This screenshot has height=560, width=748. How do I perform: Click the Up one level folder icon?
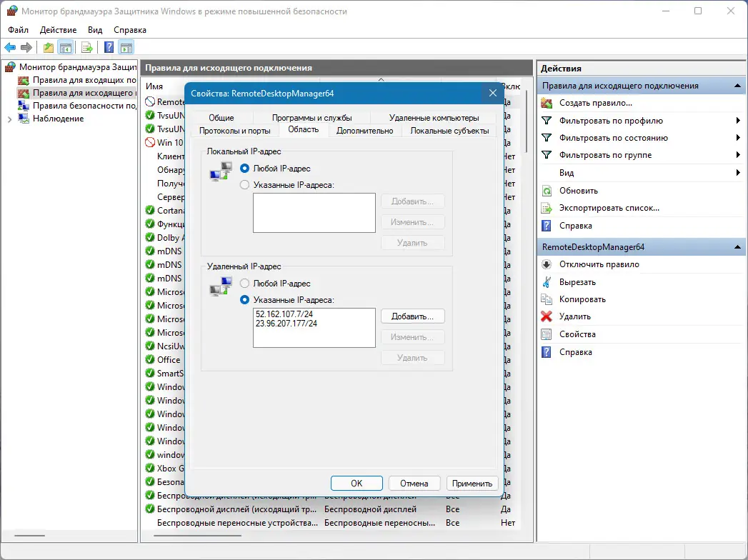point(48,47)
